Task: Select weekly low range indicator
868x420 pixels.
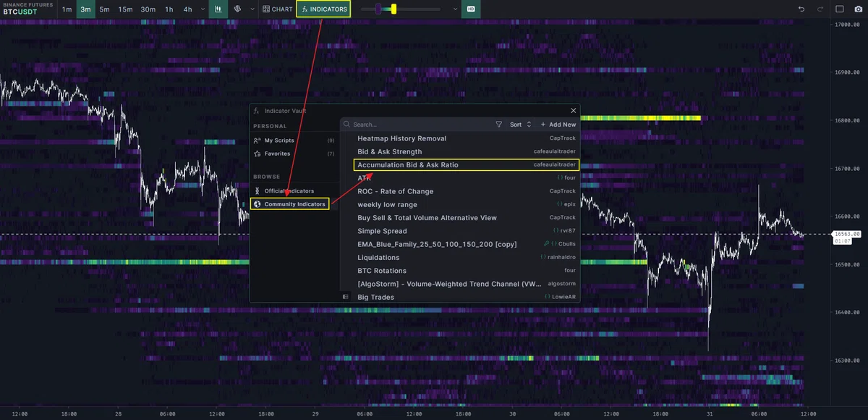Action: tap(466, 205)
